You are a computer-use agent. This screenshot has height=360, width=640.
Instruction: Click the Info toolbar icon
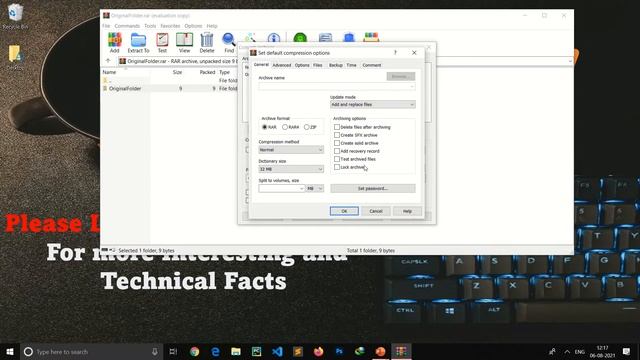[x=273, y=38]
